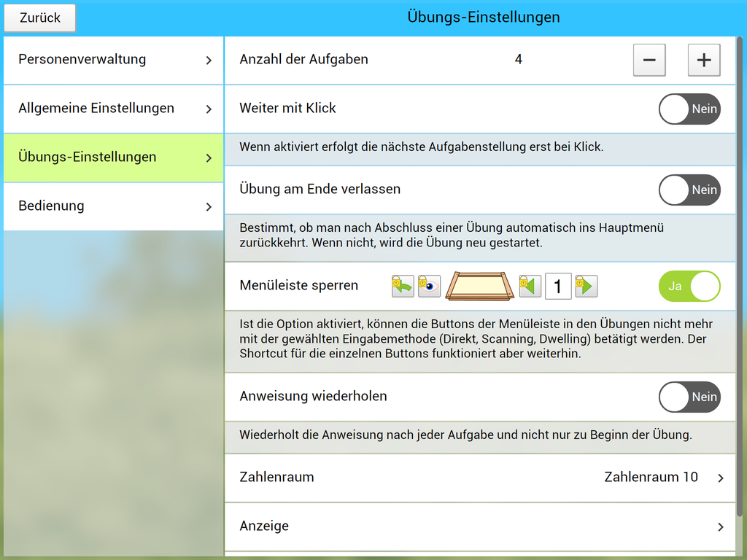This screenshot has height=560, width=747.
Task: Click the locked right green triangle icon
Action: click(x=586, y=286)
